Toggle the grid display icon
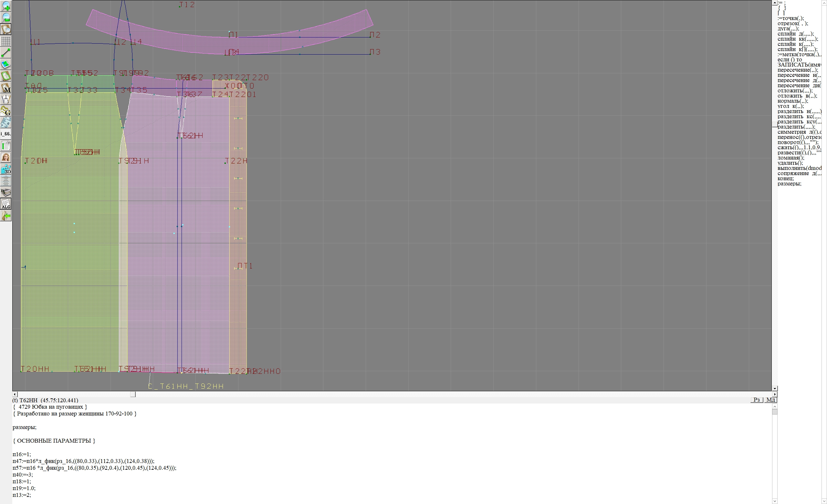The height and width of the screenshot is (504, 827). tap(6, 41)
